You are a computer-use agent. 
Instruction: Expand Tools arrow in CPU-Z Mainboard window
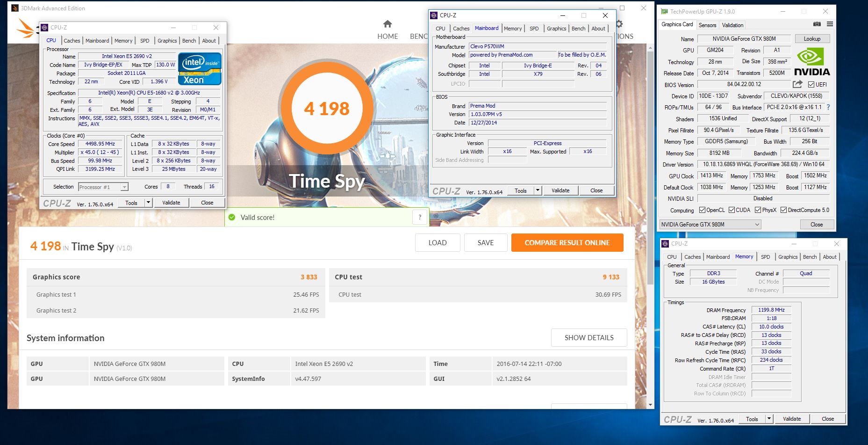pos(538,190)
